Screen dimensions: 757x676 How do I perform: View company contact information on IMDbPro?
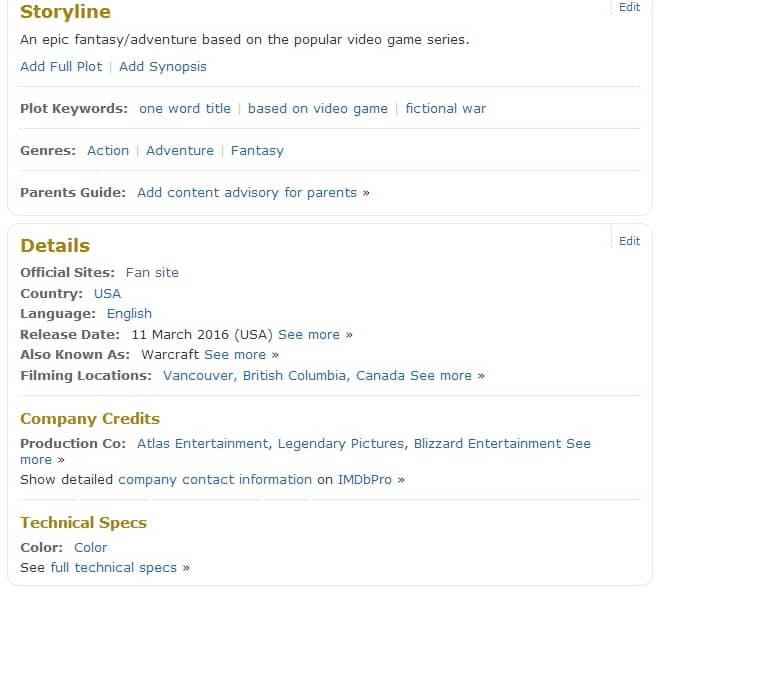pyautogui.click(x=215, y=480)
